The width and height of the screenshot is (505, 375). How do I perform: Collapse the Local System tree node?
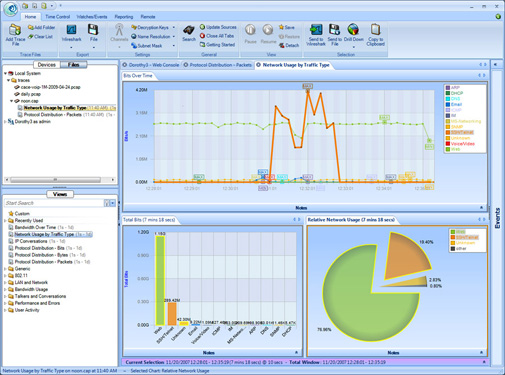5,73
